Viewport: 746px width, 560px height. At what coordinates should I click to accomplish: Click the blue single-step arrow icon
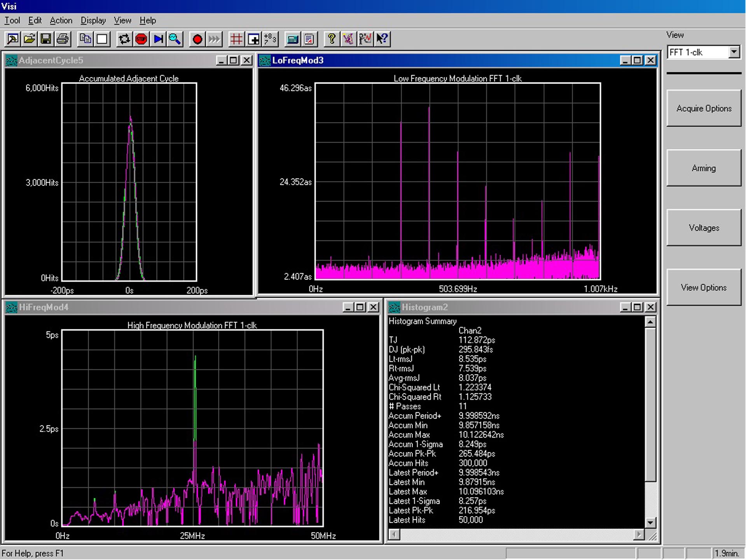(x=158, y=39)
